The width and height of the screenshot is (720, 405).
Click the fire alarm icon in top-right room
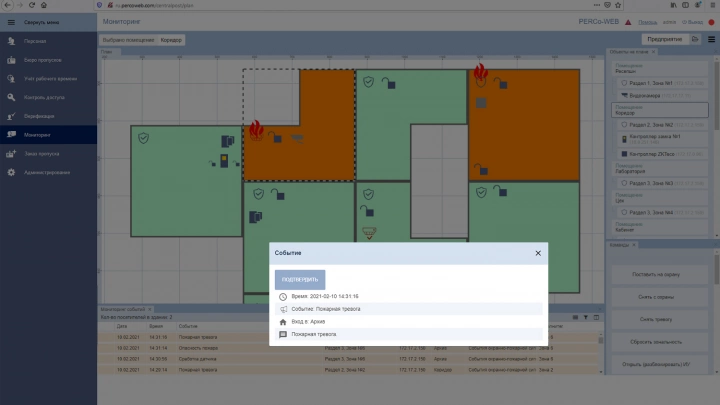coord(481,73)
